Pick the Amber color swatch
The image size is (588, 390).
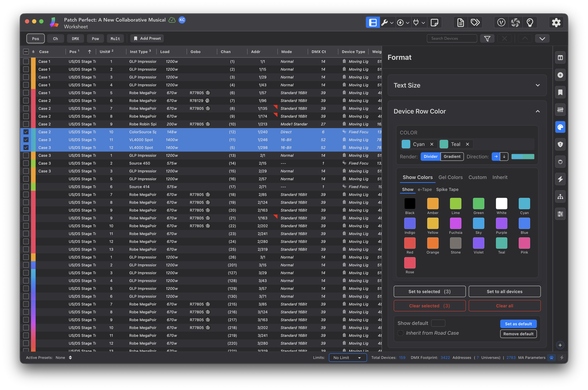433,204
